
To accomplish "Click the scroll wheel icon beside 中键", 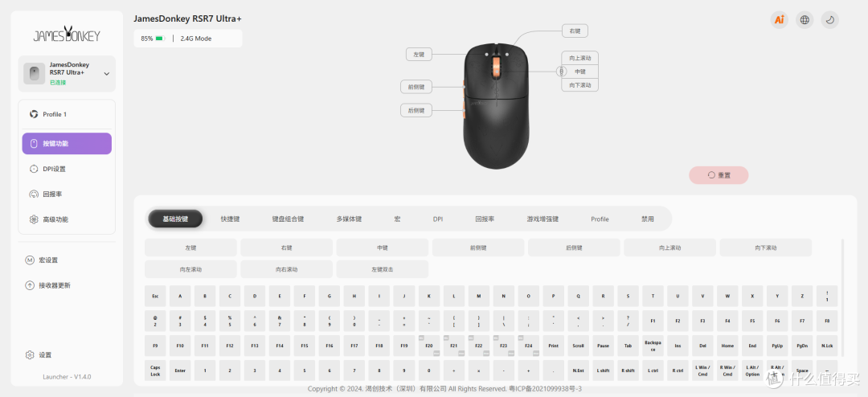I will pyautogui.click(x=561, y=72).
